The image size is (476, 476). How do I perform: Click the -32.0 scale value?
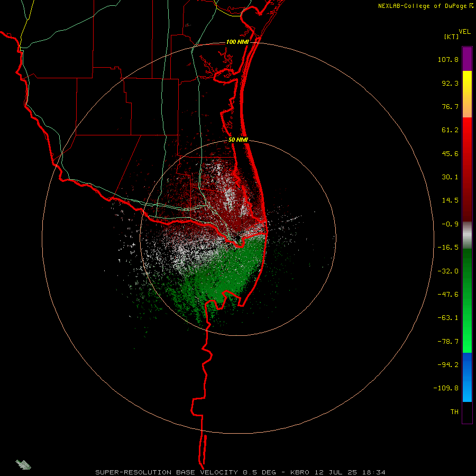[x=448, y=271]
